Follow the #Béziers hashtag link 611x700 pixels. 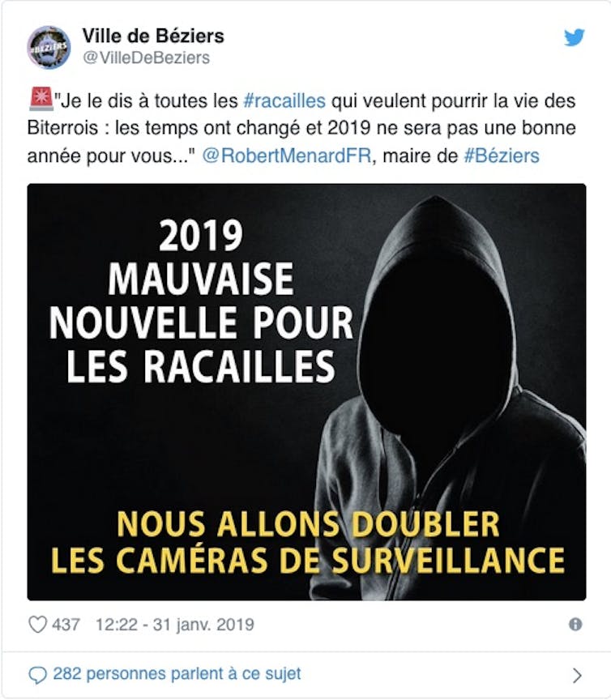coord(502,156)
